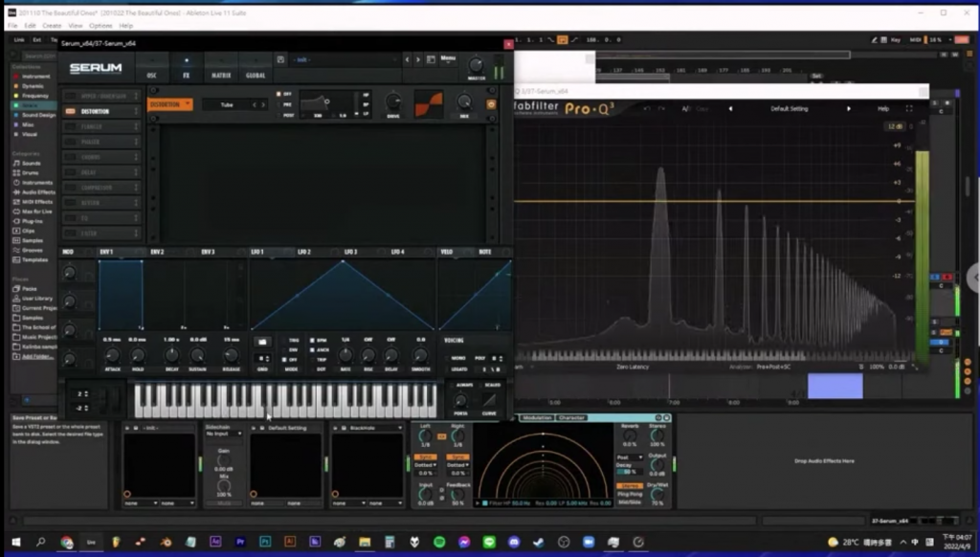The width and height of the screenshot is (980, 557).
Task: Toggle Pro-Q 3 full screen icon
Action: (x=909, y=109)
